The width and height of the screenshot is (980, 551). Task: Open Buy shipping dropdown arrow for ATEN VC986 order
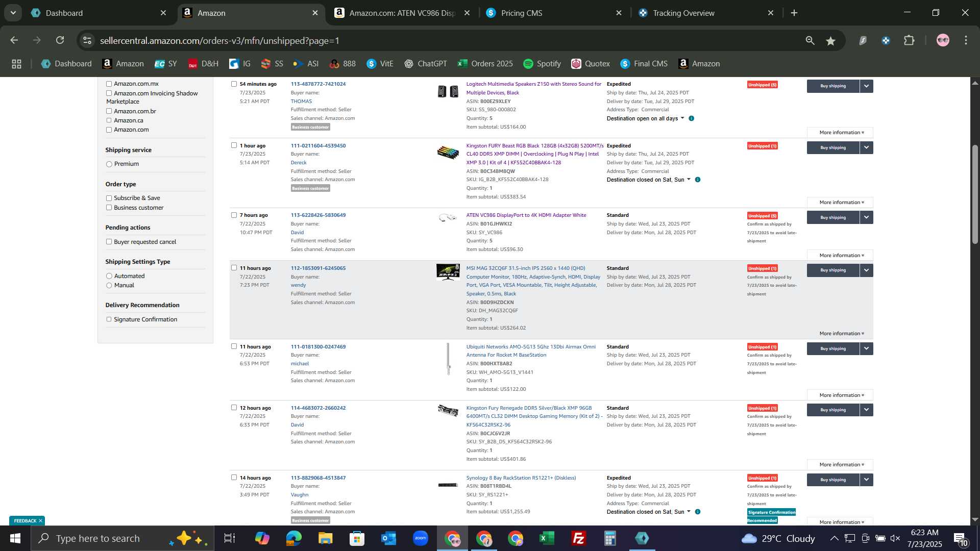(x=866, y=217)
